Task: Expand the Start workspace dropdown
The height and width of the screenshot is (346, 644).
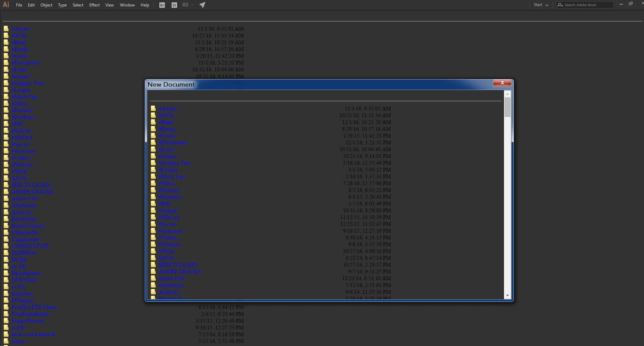Action: click(541, 5)
